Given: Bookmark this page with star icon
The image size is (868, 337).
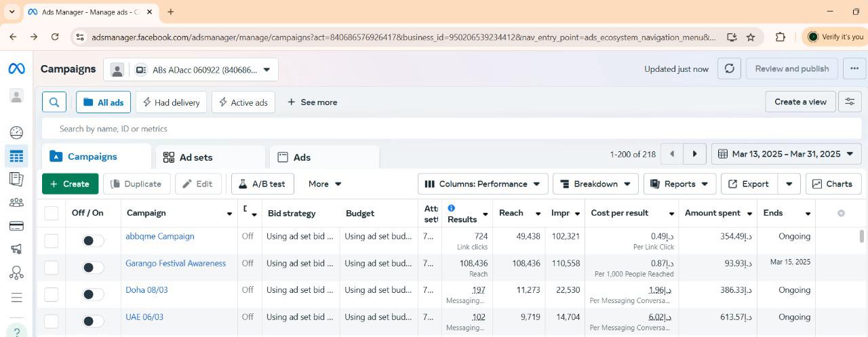Looking at the screenshot, I should tap(751, 37).
